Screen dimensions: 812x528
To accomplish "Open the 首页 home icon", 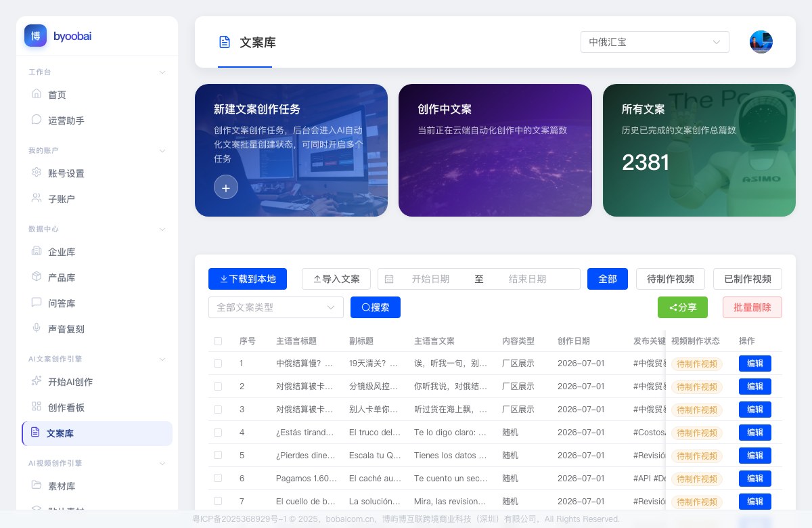I will (37, 94).
